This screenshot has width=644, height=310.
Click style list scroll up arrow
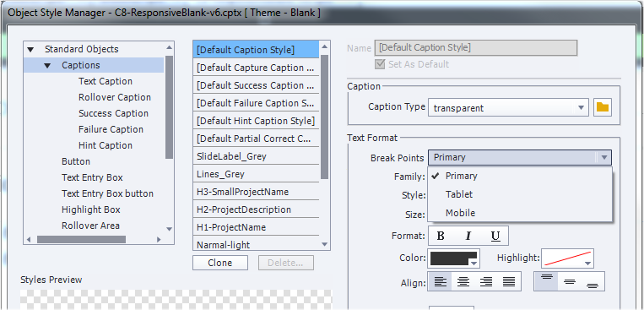[324, 46]
